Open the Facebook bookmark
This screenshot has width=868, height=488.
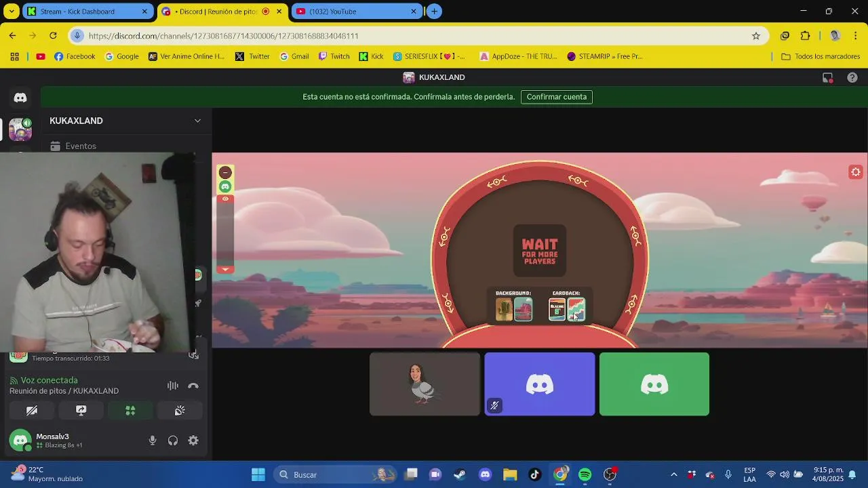tap(75, 57)
